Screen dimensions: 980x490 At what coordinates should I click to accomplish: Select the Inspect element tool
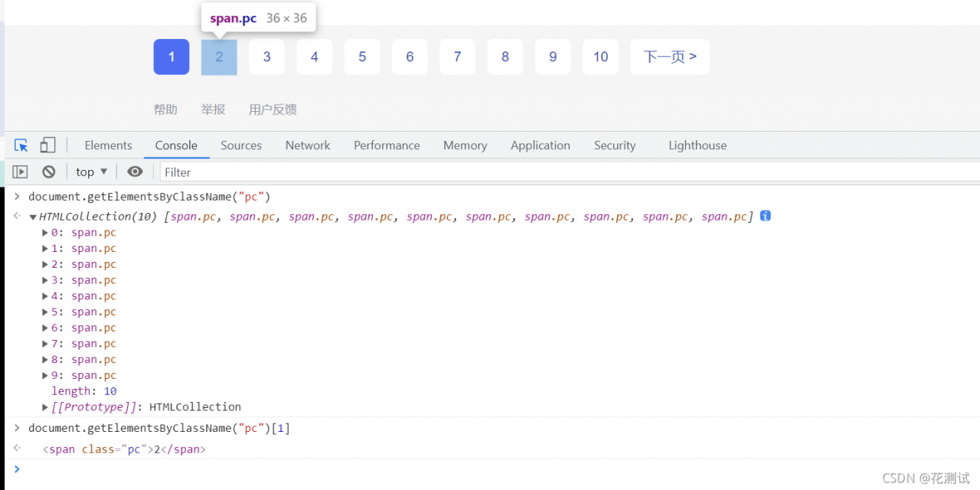[21, 145]
